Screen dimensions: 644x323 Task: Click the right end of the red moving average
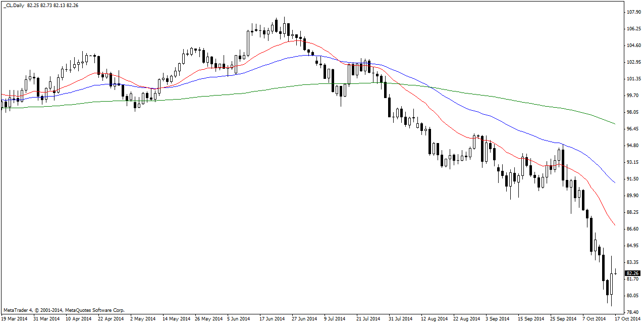coord(614,225)
